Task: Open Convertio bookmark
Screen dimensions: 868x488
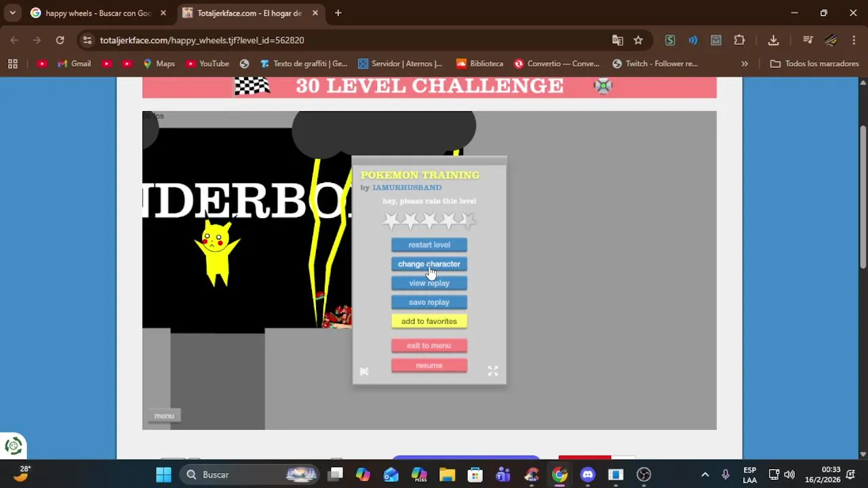Action: pos(557,64)
